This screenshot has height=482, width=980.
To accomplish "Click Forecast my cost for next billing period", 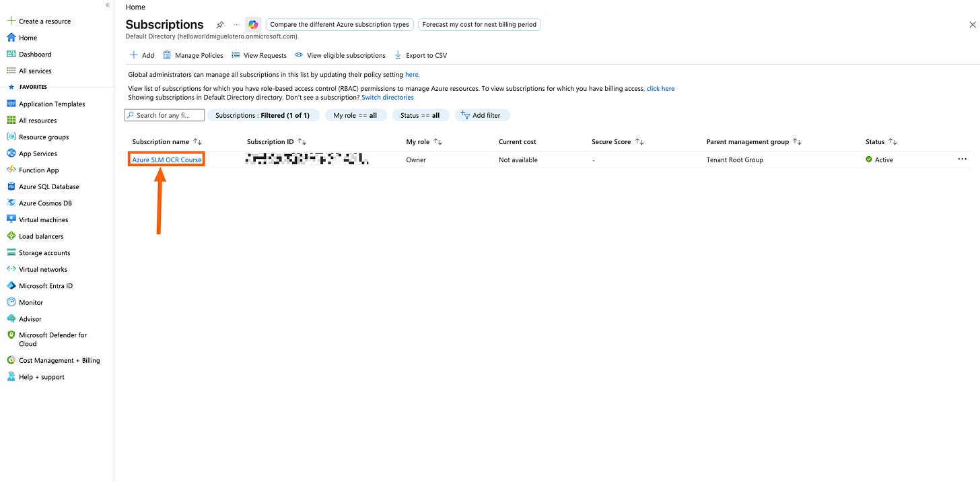I will (479, 24).
